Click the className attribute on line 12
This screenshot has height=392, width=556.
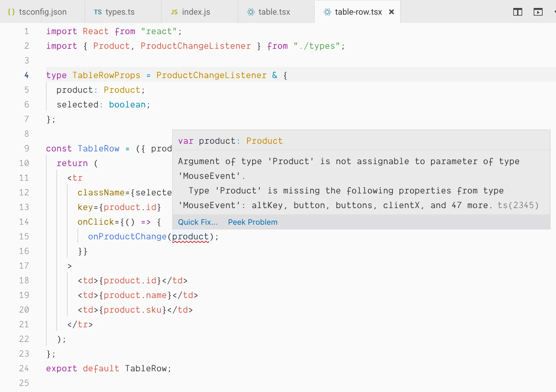pyautogui.click(x=101, y=192)
